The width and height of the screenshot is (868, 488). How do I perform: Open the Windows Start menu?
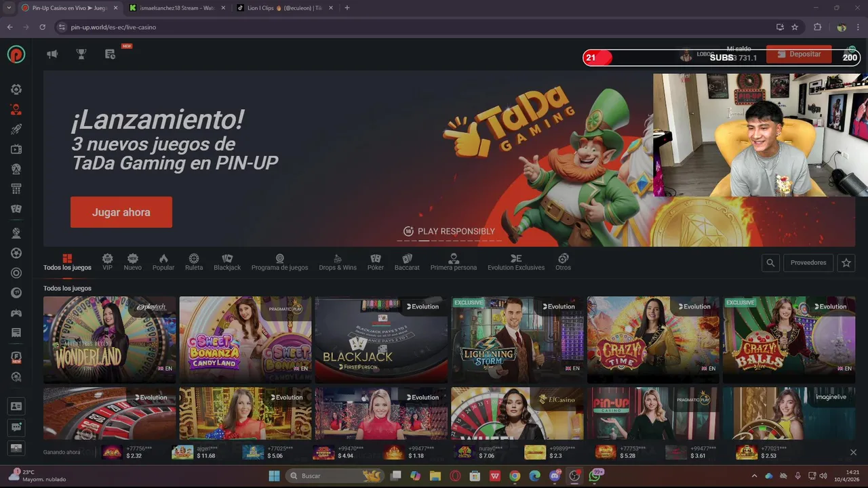(274, 476)
